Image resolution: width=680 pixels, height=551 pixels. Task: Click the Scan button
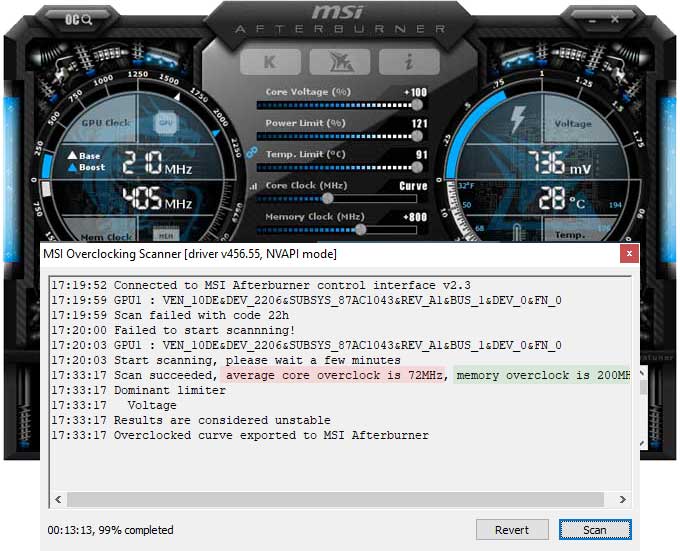point(595,530)
